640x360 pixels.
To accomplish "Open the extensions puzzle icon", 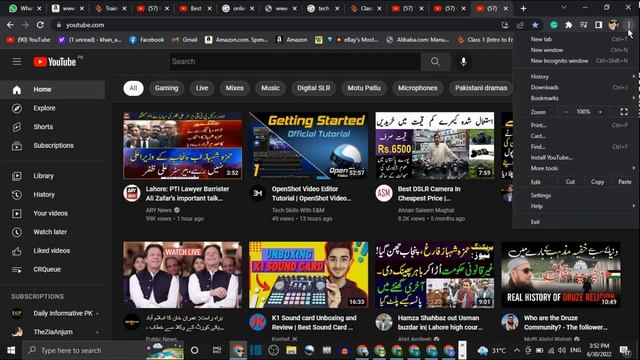I will click(569, 25).
